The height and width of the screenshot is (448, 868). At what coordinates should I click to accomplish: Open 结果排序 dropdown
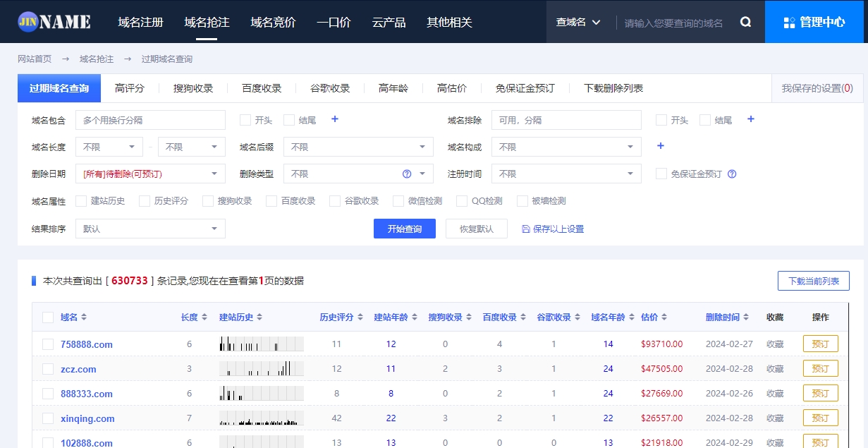click(150, 229)
